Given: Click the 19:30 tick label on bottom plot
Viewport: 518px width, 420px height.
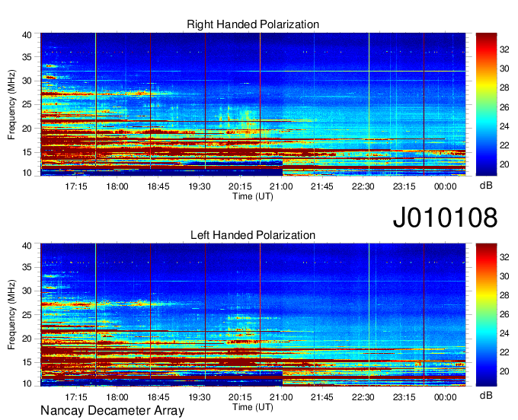Looking at the screenshot, I should point(200,397).
